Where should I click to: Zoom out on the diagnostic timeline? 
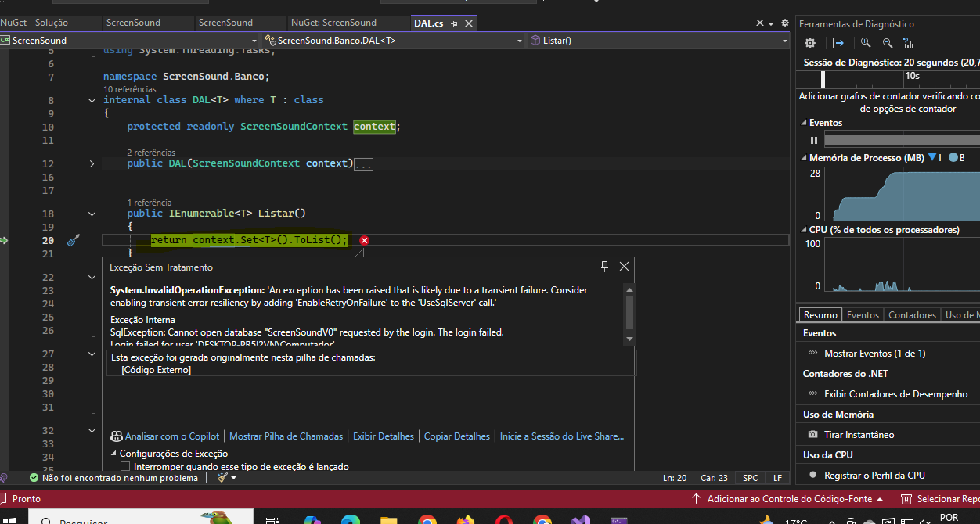(888, 44)
